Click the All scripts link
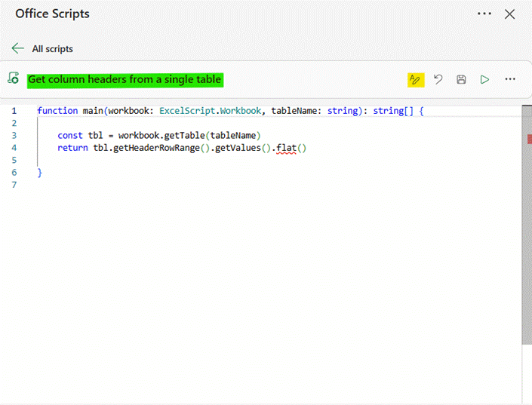This screenshot has width=532, height=405. [x=52, y=49]
